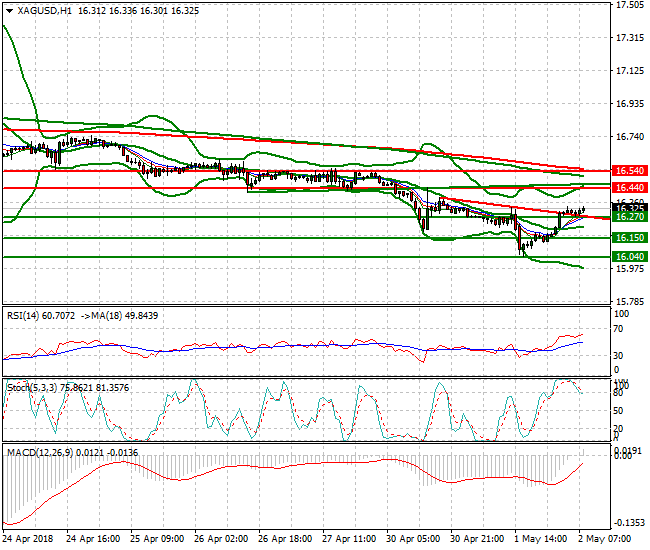
Task: Click the Stoch(5,3,3) indicator label
Action: 30,386
